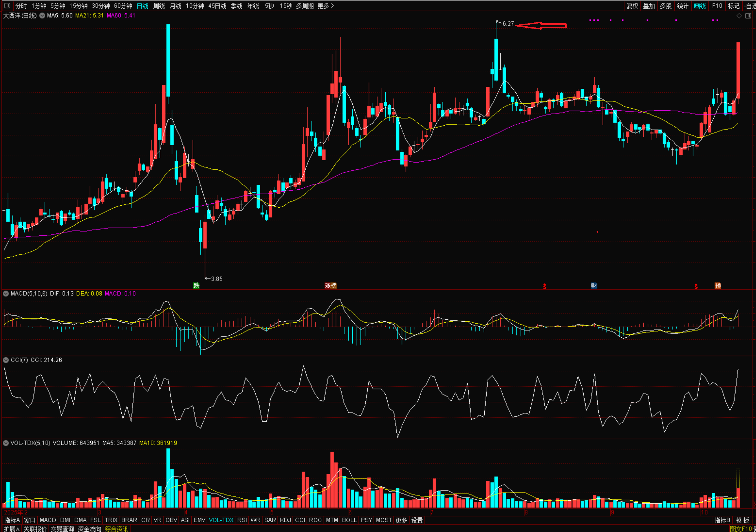This screenshot has width=756, height=532.
Task: Select the 60分钟 period tab
Action: pyautogui.click(x=123, y=6)
